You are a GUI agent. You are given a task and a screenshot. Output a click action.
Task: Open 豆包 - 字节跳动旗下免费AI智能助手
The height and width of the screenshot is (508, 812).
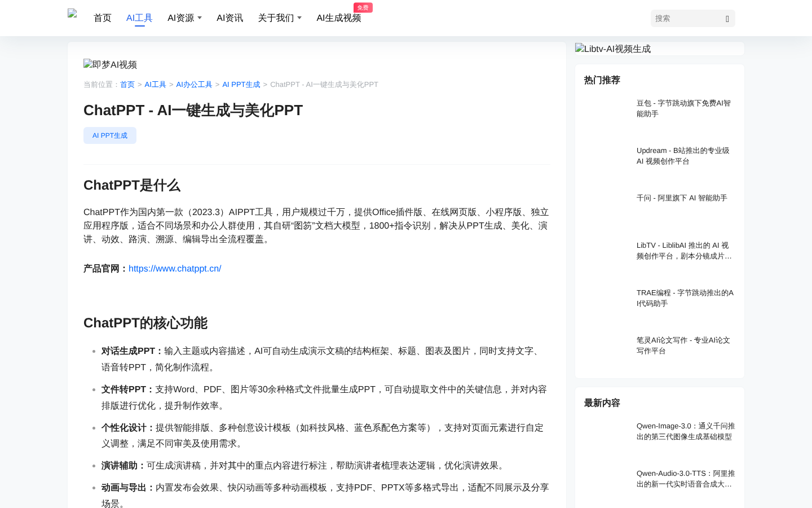pos(685,108)
